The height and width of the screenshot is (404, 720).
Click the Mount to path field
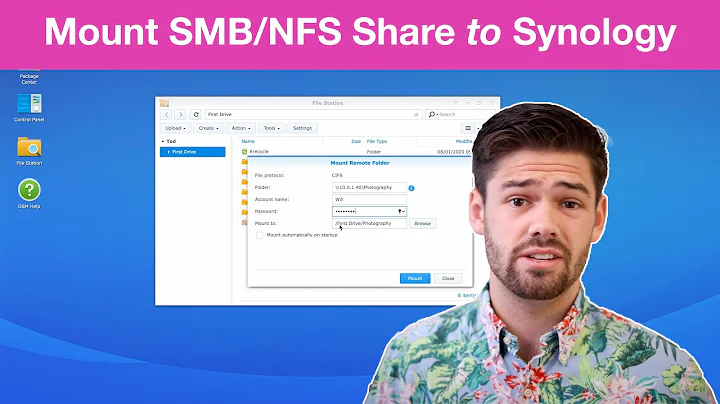point(369,223)
